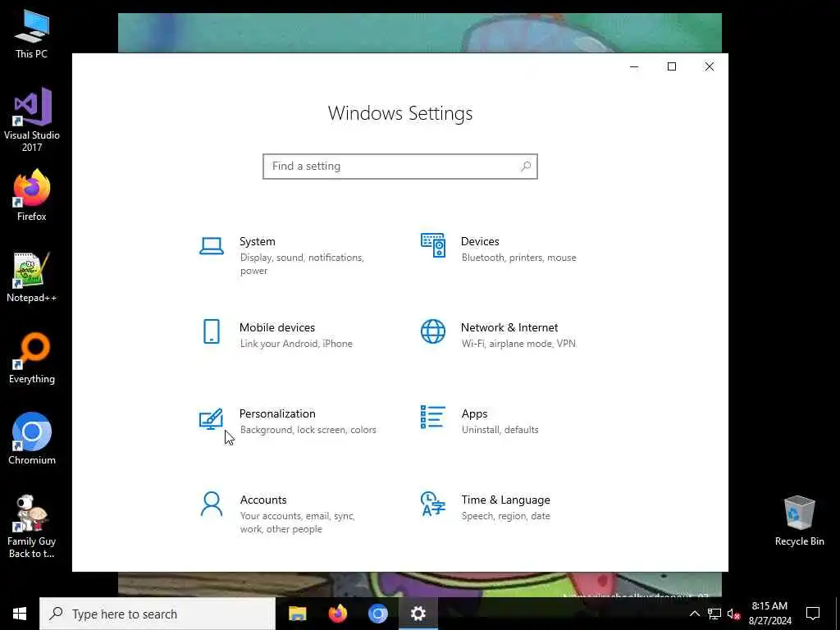This screenshot has width=840, height=630.
Task: Open the Apps list icon
Action: tap(433, 417)
